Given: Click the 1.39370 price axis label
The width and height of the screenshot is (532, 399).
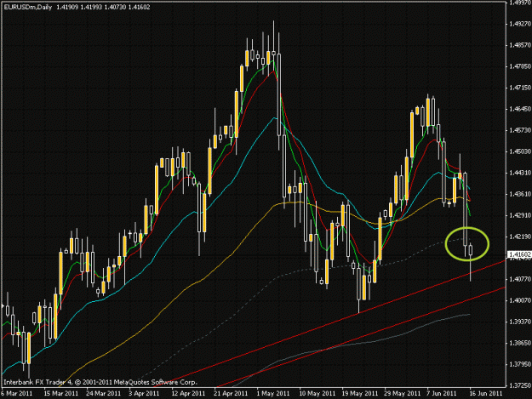Looking at the screenshot, I should [x=520, y=322].
